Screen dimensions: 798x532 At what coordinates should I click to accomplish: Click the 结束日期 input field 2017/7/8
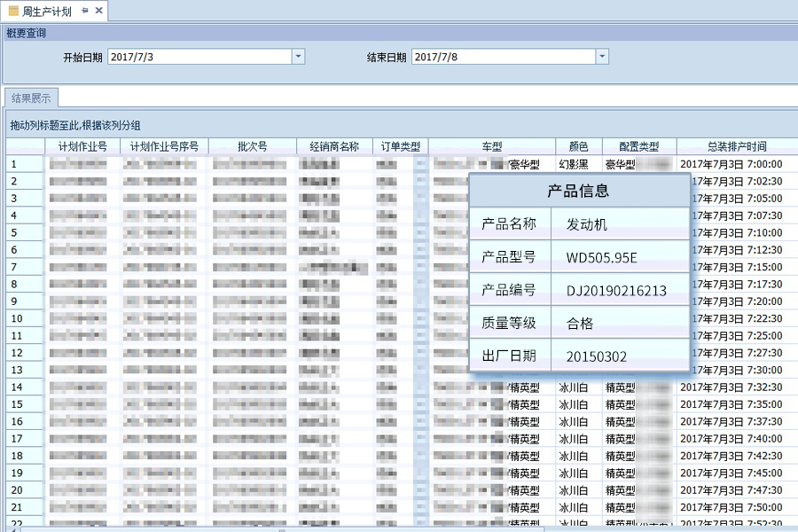(x=504, y=57)
